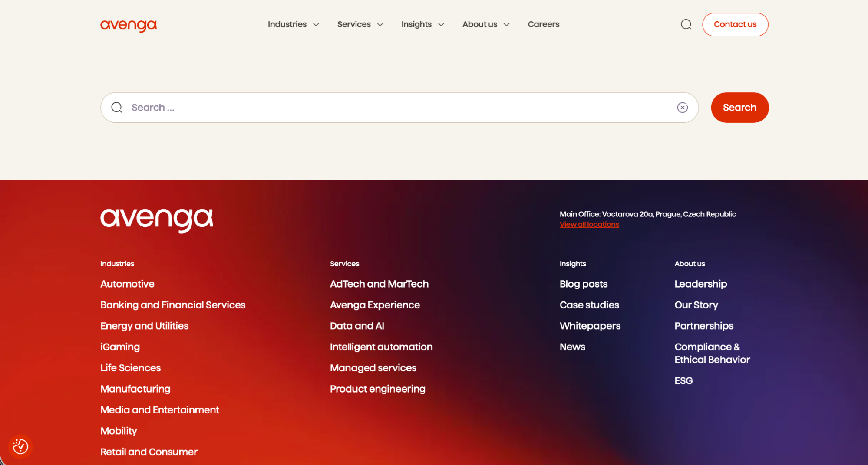Click the header search magnifier icon
868x465 pixels.
pos(686,24)
